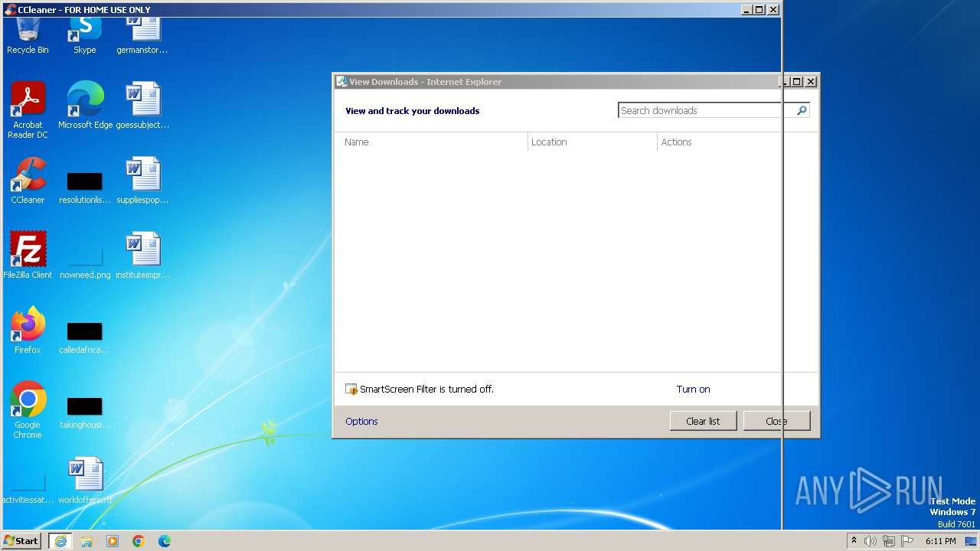The image size is (980, 551).
Task: Click the Show desktop button
Action: click(971, 541)
